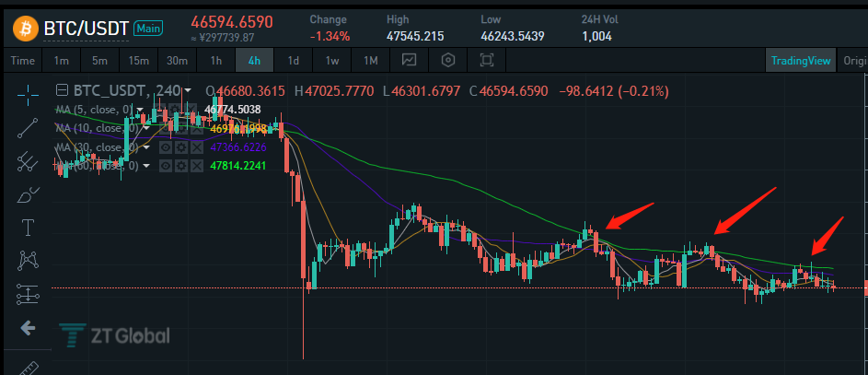This screenshot has width=868, height=375.
Task: Open settings gear for MA 10 indicator
Action: (x=180, y=128)
